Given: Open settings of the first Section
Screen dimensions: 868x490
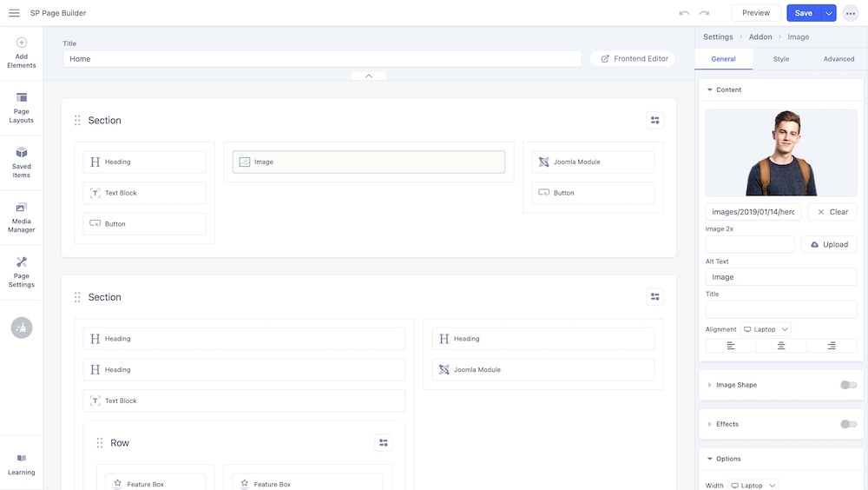Looking at the screenshot, I should (x=654, y=120).
